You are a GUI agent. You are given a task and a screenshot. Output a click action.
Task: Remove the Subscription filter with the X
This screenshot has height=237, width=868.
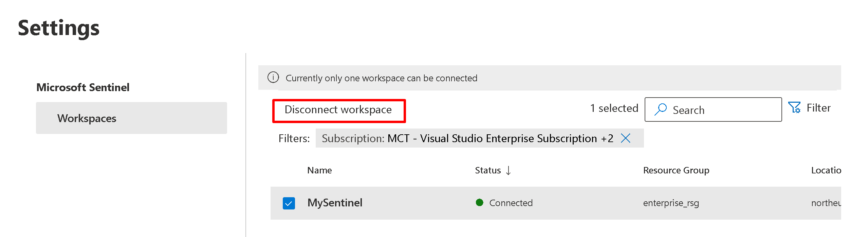[x=625, y=138]
